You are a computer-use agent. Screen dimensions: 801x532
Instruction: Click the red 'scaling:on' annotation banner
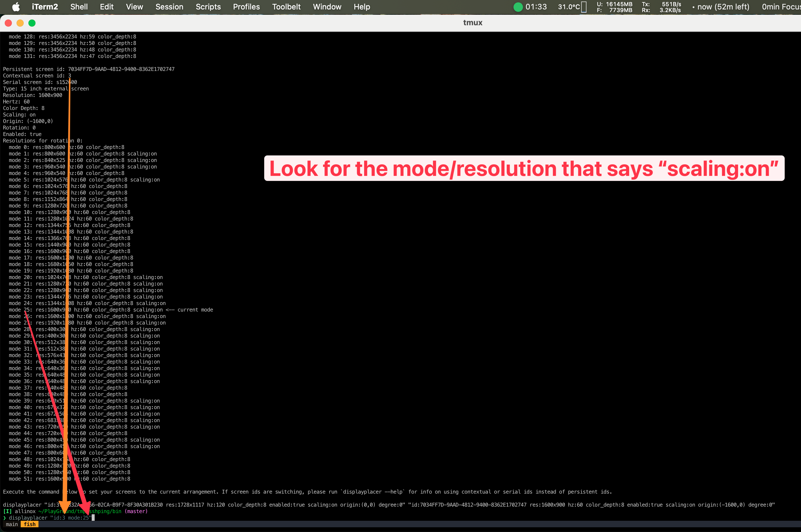coord(524,168)
